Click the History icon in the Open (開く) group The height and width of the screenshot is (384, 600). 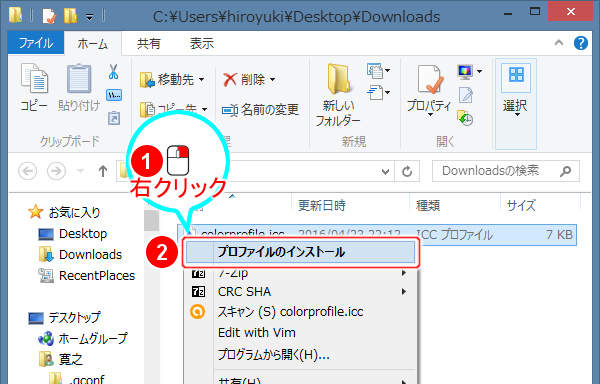click(465, 118)
